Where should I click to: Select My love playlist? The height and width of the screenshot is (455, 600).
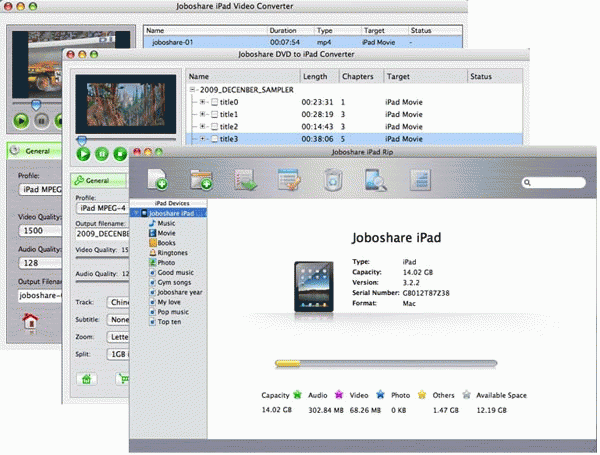(169, 302)
